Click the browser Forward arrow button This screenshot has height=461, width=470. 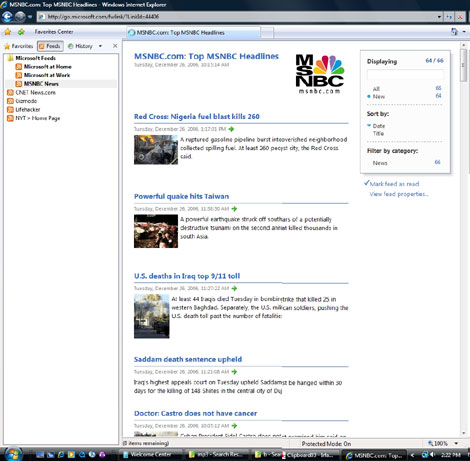tap(20, 16)
